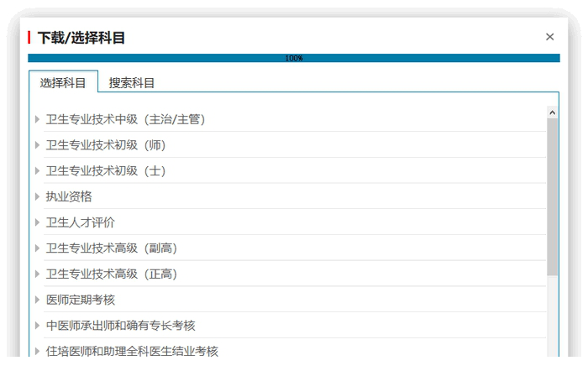Close the 下载/选择科目 dialog
The height and width of the screenshot is (371, 588).
(x=549, y=37)
